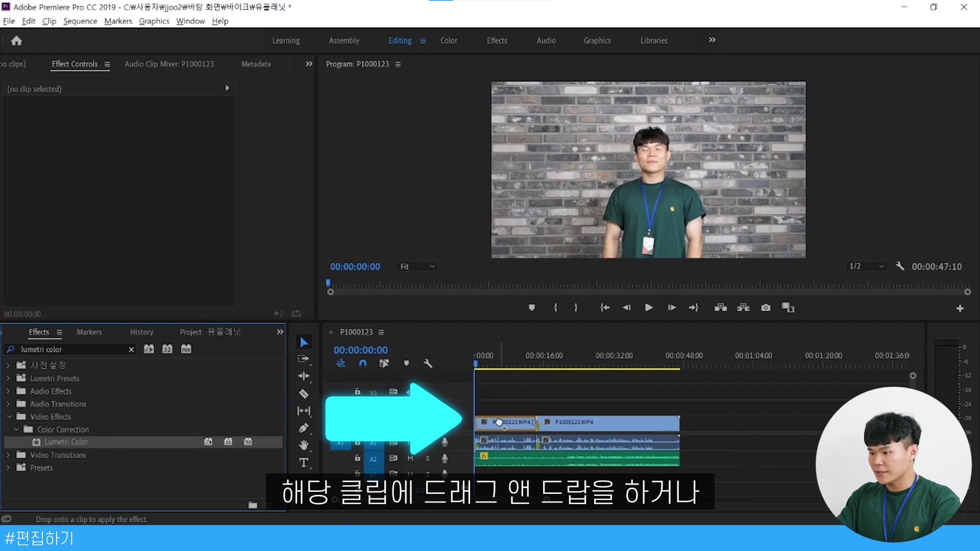This screenshot has width=980, height=551.
Task: Click the timeline blue timecode field
Action: click(x=361, y=350)
